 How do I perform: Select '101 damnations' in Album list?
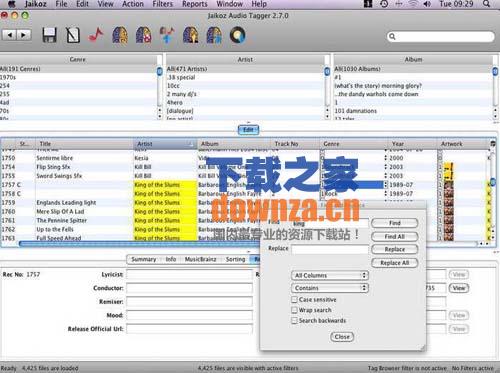coord(355,111)
